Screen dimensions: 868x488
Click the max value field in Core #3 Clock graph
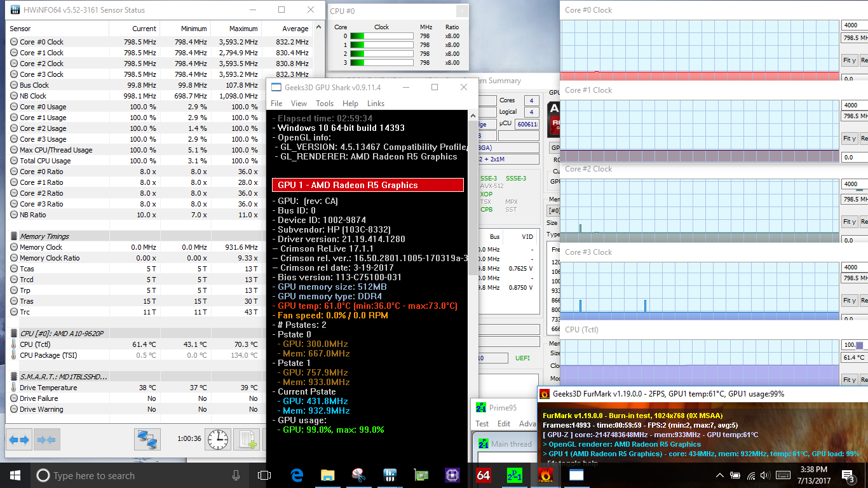pos(855,268)
